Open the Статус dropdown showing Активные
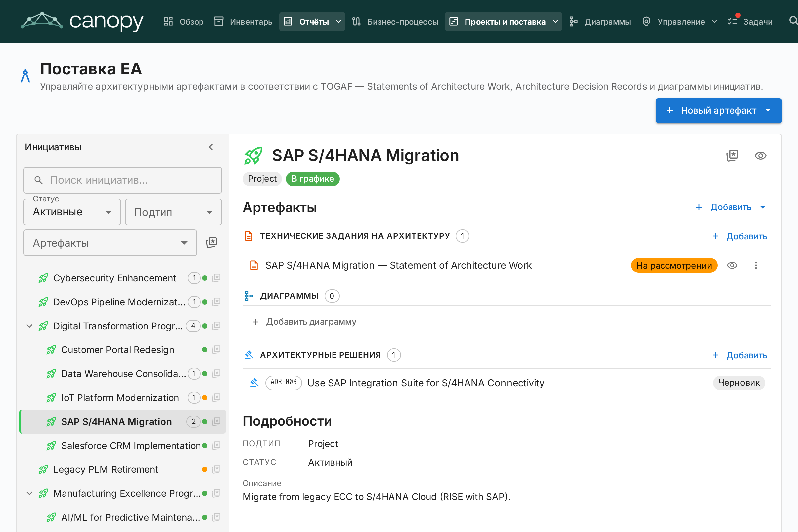The width and height of the screenshot is (798, 532). tap(72, 212)
